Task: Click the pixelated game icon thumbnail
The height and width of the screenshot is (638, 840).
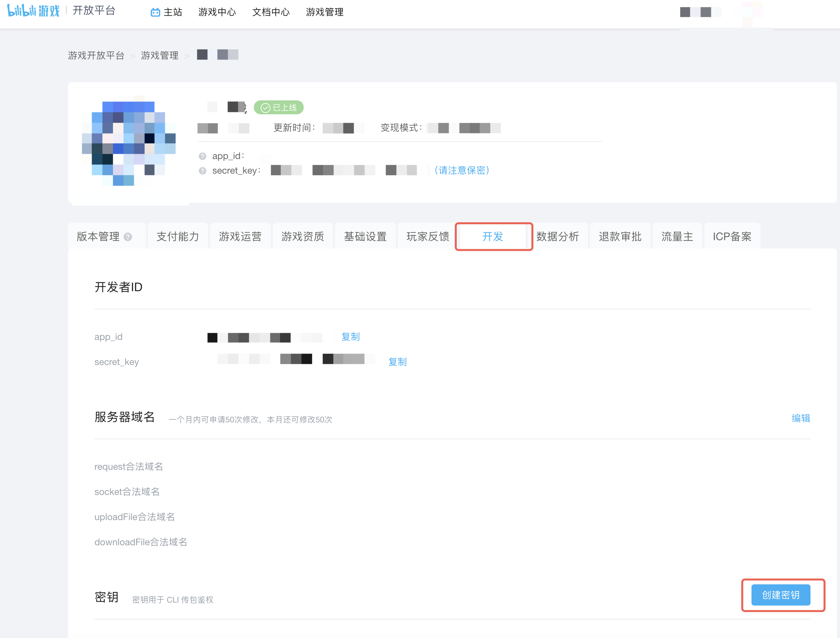Action: point(129,141)
